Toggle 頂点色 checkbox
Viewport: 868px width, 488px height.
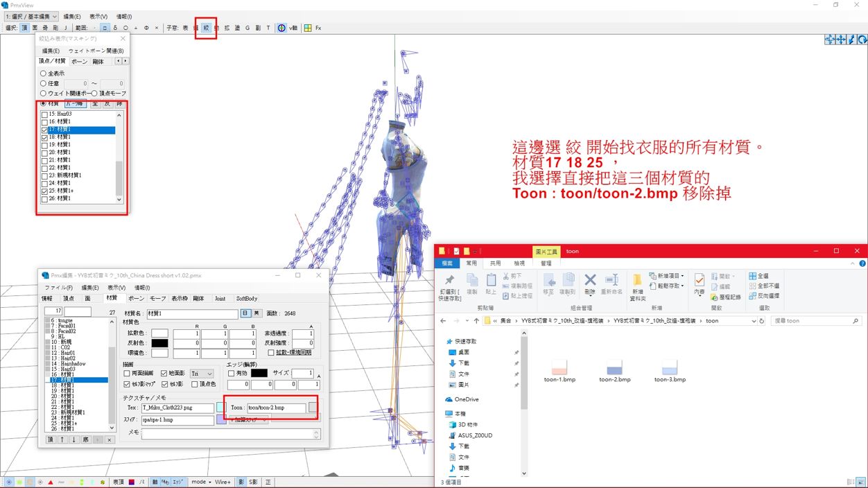(x=195, y=384)
